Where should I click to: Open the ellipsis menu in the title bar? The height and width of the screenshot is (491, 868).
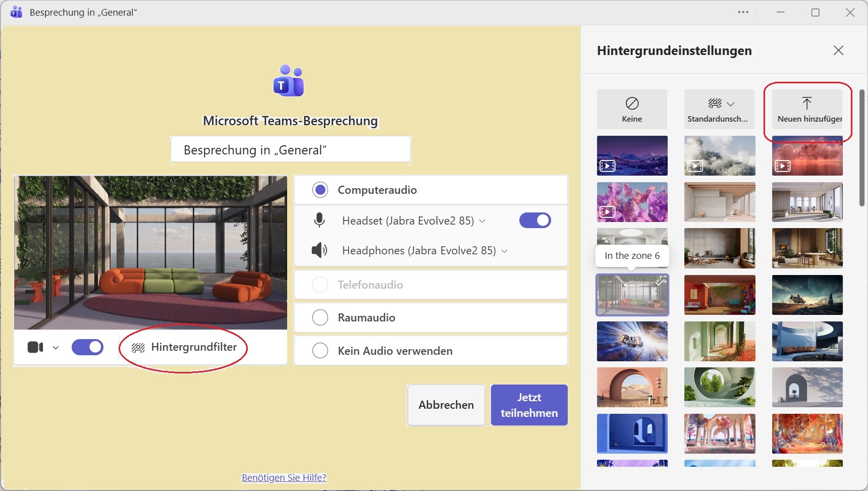click(743, 12)
